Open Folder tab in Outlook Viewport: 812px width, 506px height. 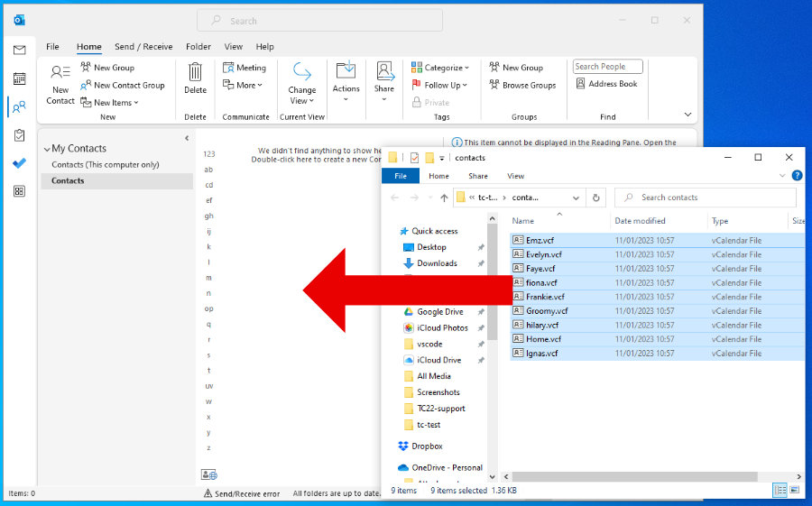tap(198, 47)
